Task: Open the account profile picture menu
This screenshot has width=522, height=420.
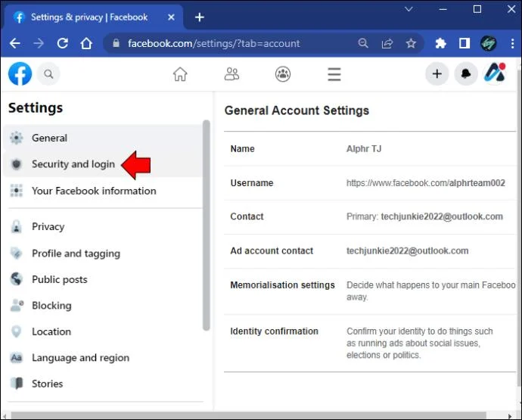Action: coord(495,73)
